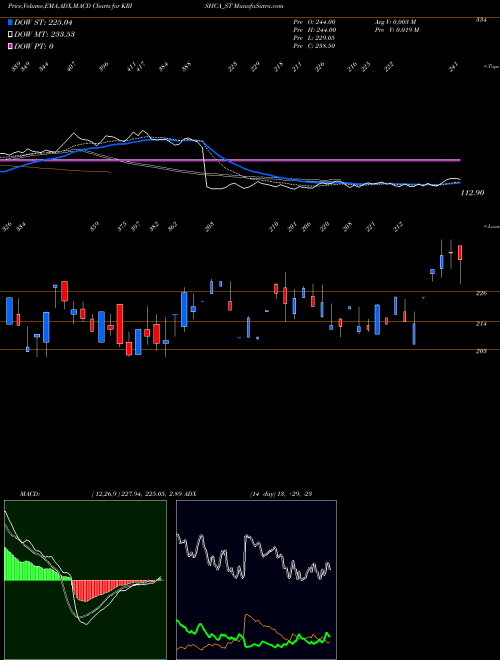The image size is (500, 660).
Task: Click the white DOW MT legend swatch
Action: 10,35
